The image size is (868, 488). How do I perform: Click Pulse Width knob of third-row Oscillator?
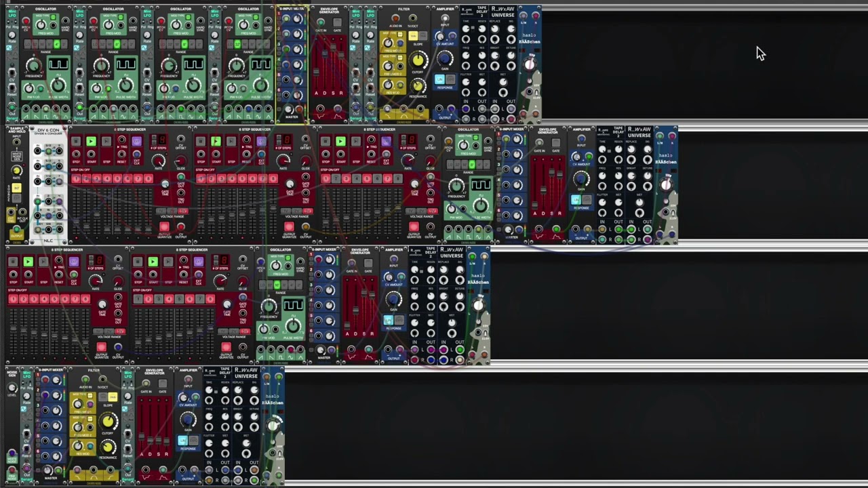tap(293, 325)
